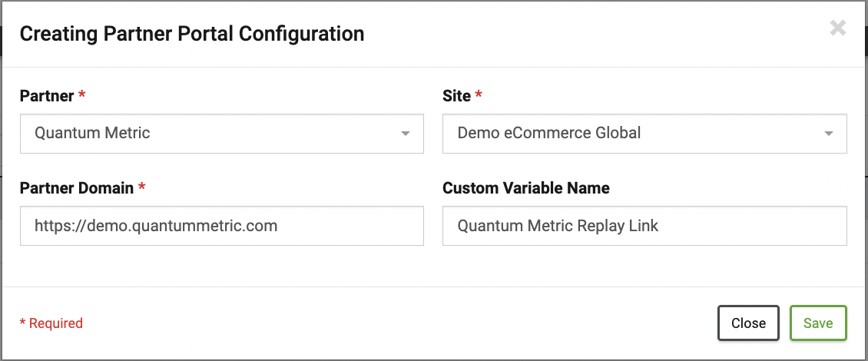The height and width of the screenshot is (361, 868).
Task: Focus the Custom Variable Name input field
Action: tap(645, 226)
